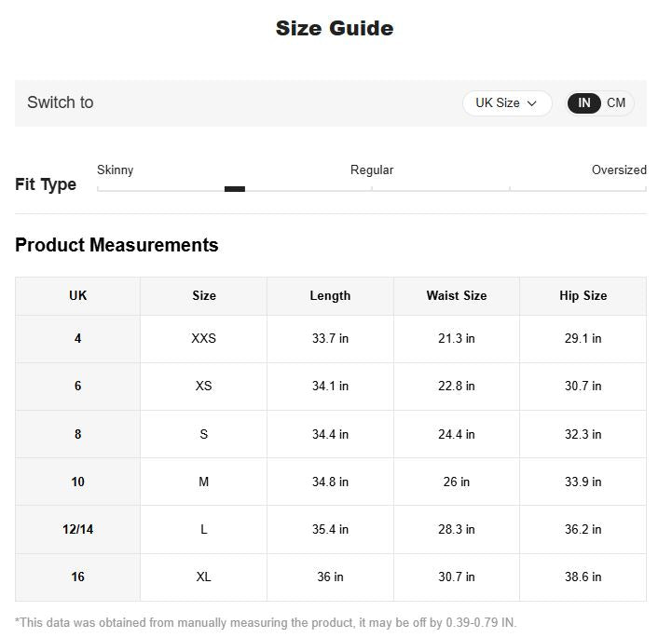Image resolution: width=672 pixels, height=638 pixels.
Task: Click the Oversized fit label
Action: pyautogui.click(x=619, y=170)
